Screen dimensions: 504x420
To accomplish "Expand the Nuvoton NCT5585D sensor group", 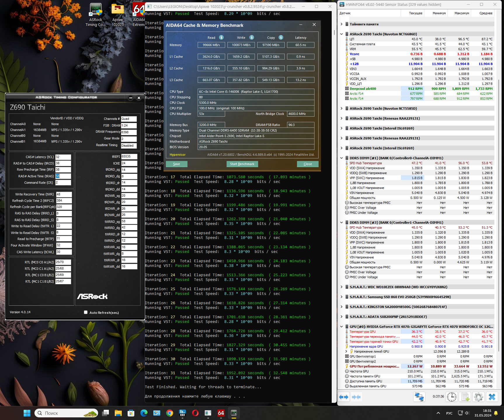I will tap(341, 108).
